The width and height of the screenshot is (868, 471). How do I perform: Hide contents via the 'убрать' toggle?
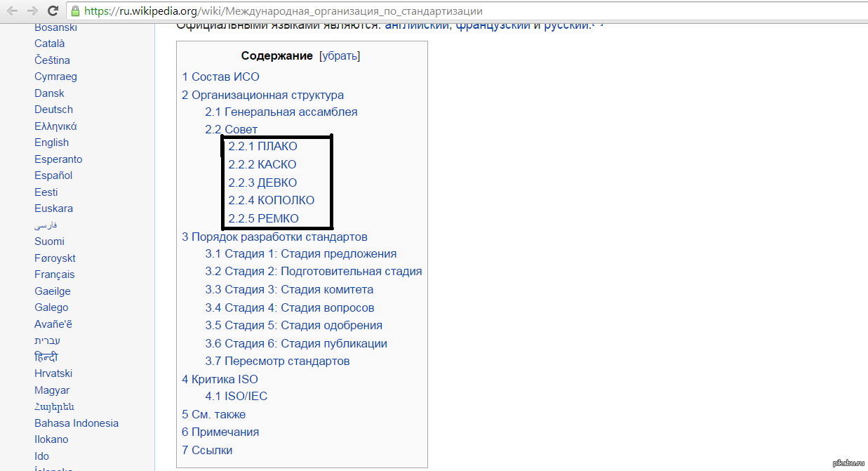coord(340,56)
